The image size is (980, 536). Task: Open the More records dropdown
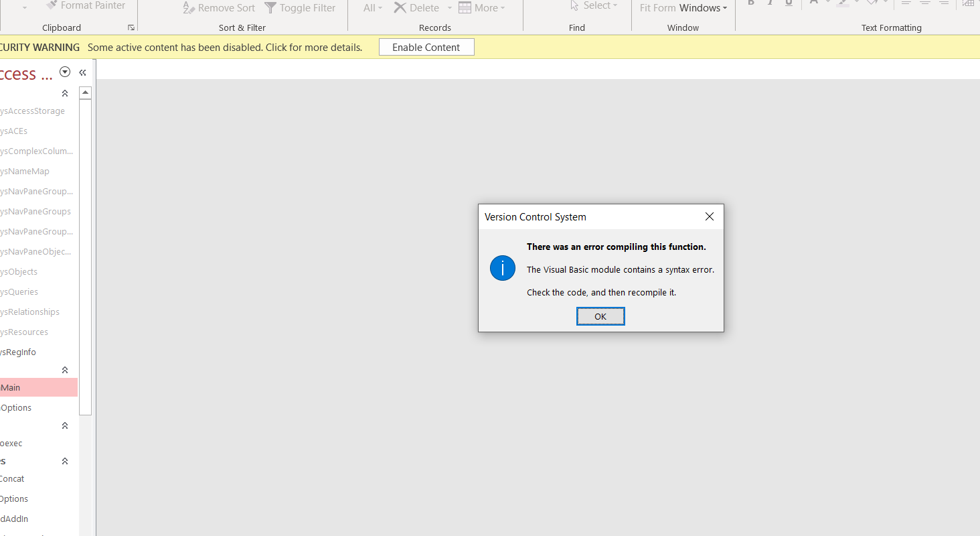pos(482,8)
